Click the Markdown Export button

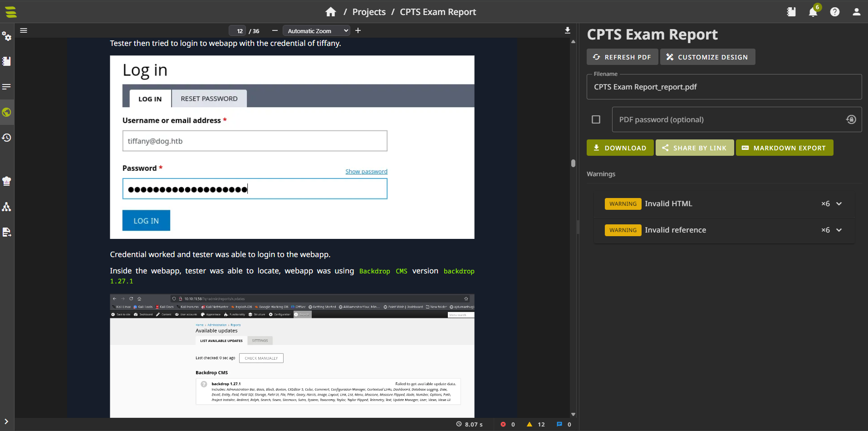784,148
